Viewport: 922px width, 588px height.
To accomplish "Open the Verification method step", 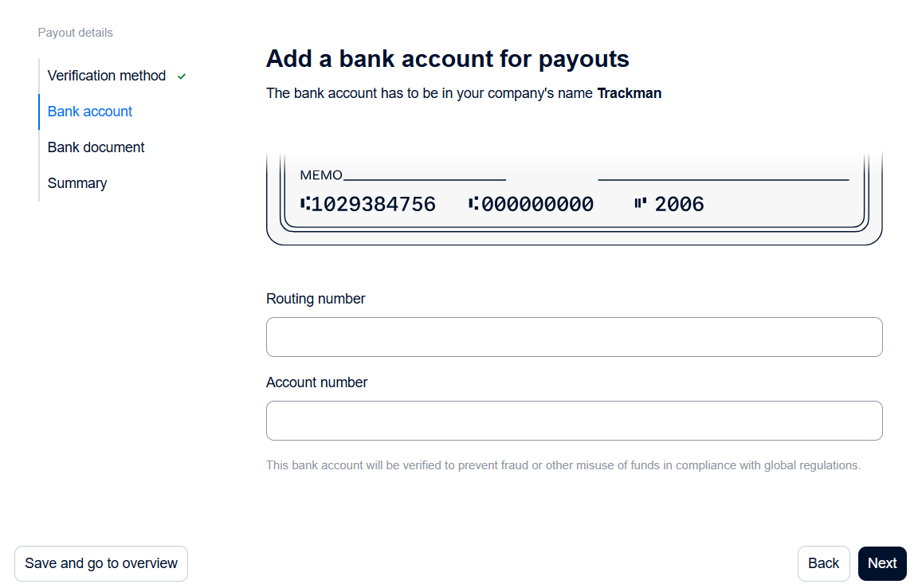I will (x=107, y=76).
